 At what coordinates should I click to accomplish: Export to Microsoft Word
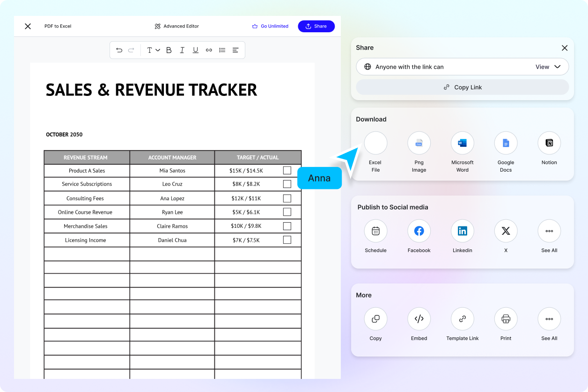(x=462, y=143)
